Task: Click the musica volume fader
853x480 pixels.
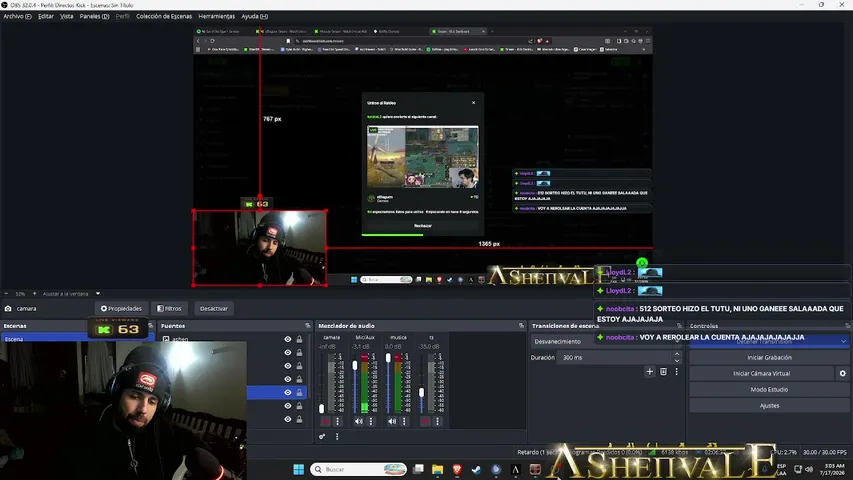Action: pyautogui.click(x=388, y=358)
